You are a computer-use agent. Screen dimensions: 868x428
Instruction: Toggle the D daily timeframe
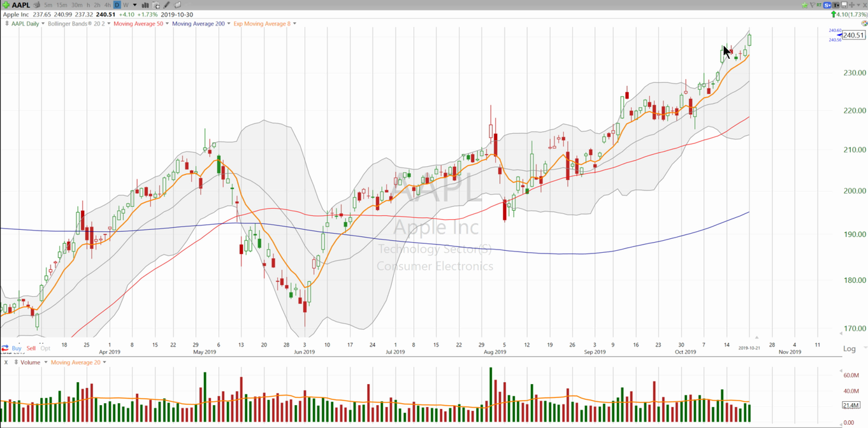(117, 5)
